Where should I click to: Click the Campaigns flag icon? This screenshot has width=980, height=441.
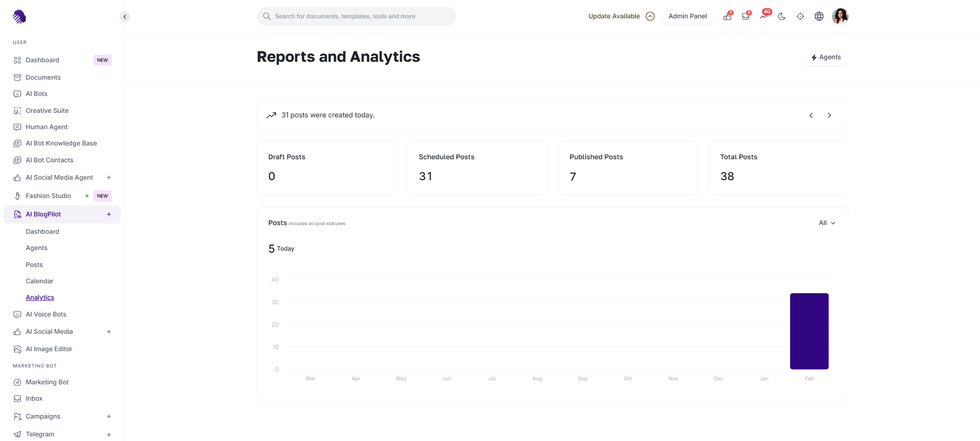[17, 416]
